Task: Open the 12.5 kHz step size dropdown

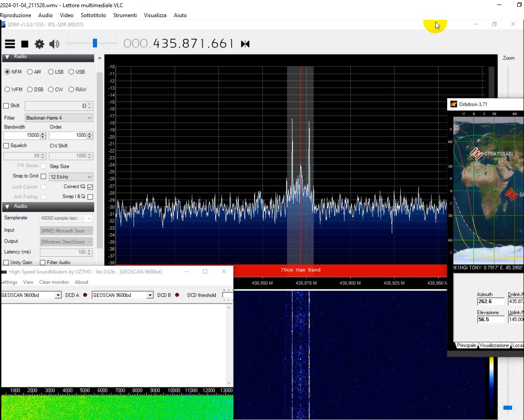Action: 71,177
